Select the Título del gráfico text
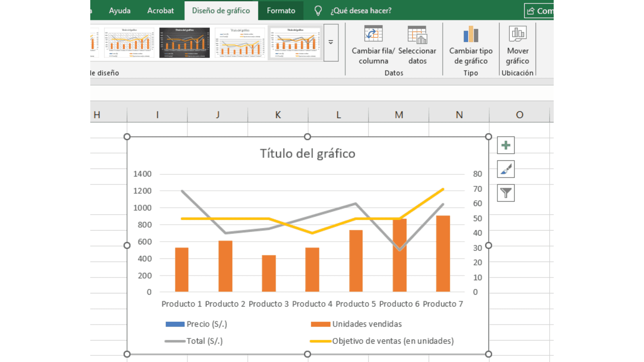644x362 pixels. 307,153
